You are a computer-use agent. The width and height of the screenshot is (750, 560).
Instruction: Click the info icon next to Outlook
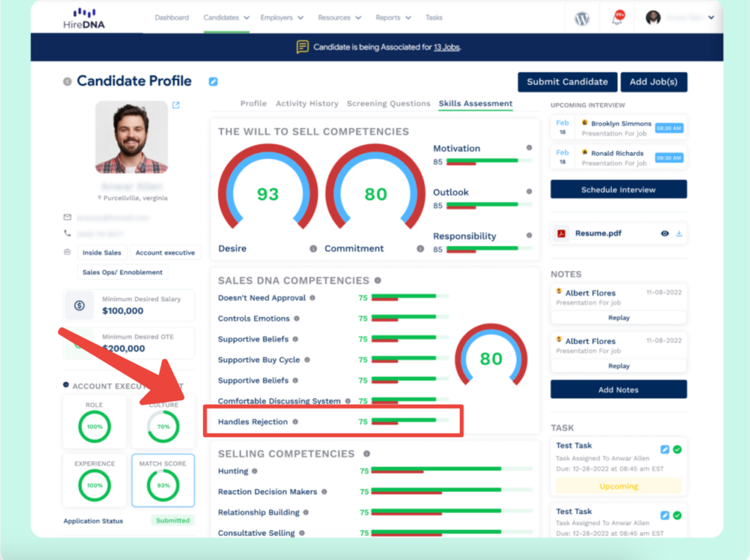[529, 191]
